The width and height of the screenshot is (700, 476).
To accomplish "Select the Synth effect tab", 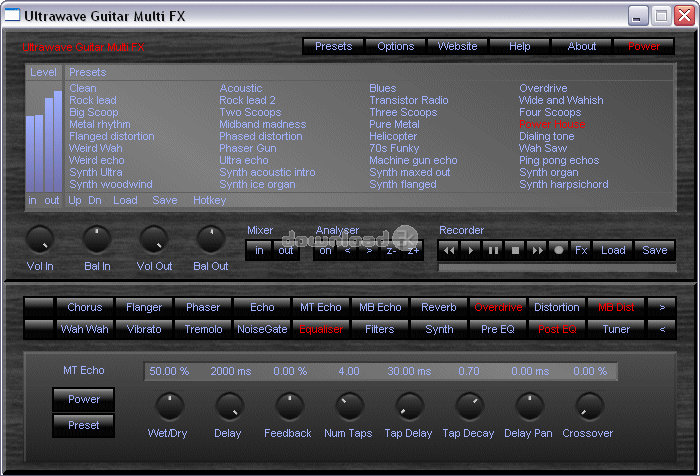I will point(439,330).
